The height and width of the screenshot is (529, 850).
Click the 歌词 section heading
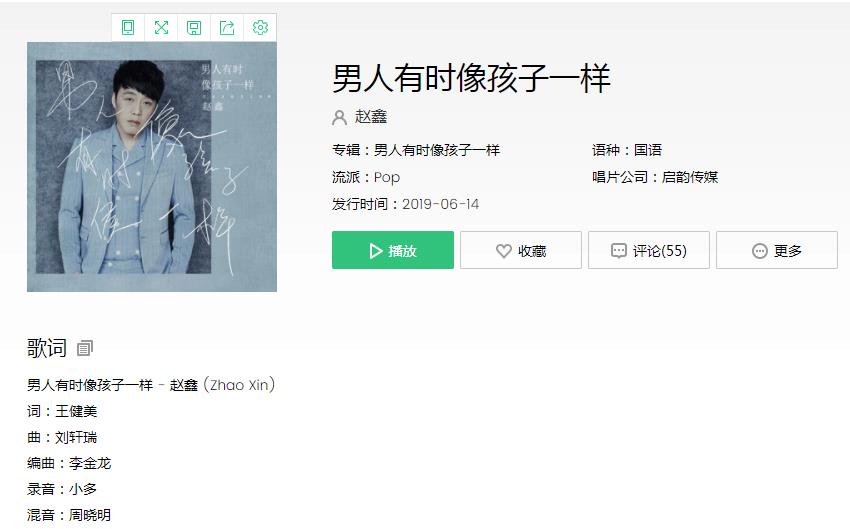tap(47, 348)
